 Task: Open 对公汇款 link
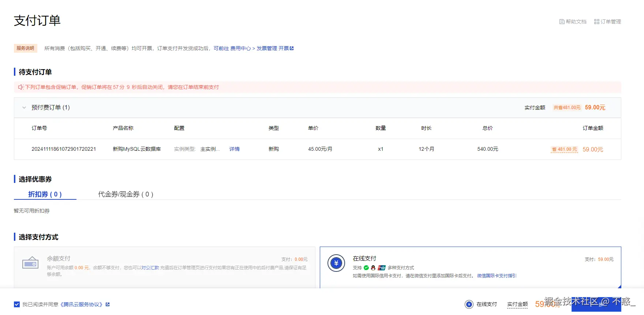pyautogui.click(x=150, y=268)
